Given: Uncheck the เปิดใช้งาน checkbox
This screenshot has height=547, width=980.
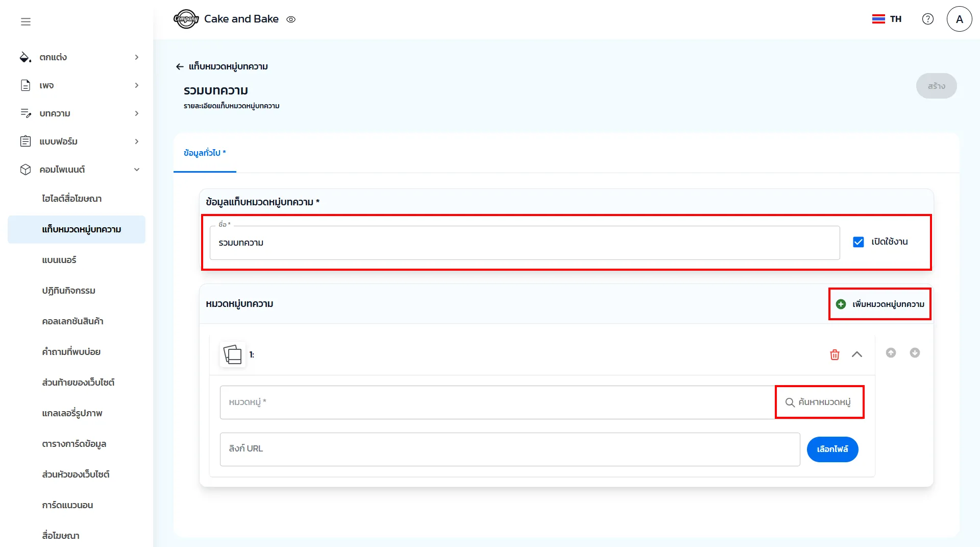Looking at the screenshot, I should click(x=858, y=242).
